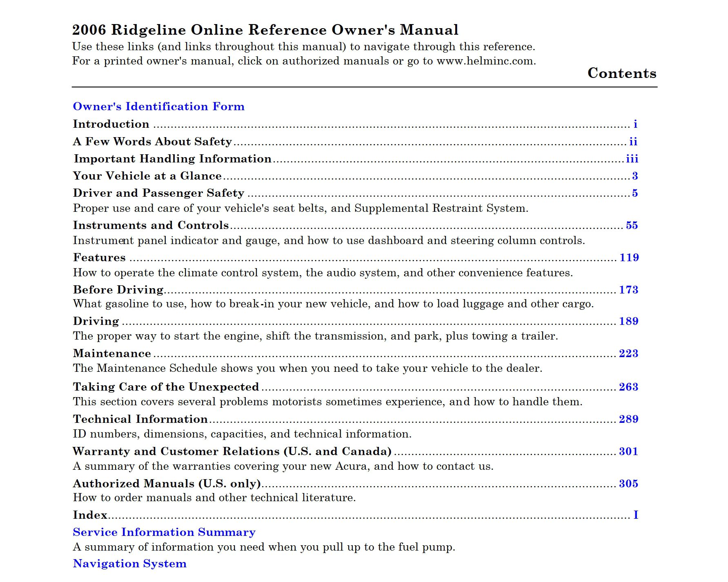Viewport: 728px width, 582px height.
Task: Click the 'proper way to start the engine' line
Action: [315, 336]
